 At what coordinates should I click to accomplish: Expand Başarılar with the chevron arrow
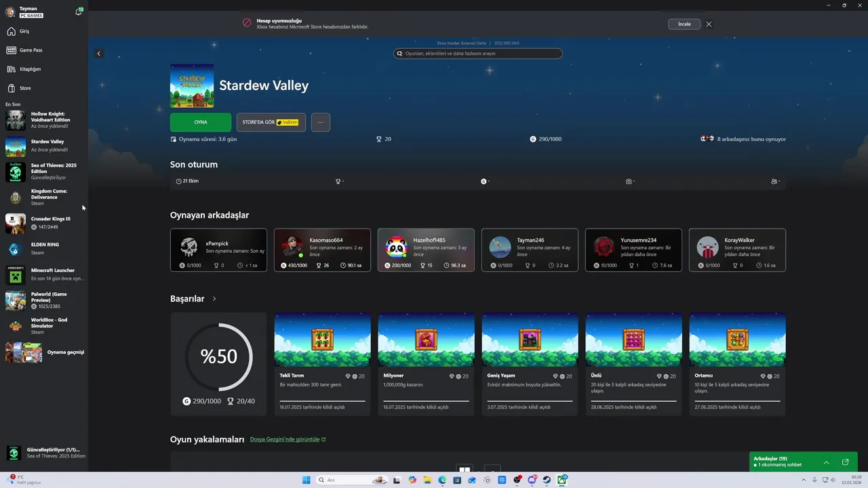214,299
